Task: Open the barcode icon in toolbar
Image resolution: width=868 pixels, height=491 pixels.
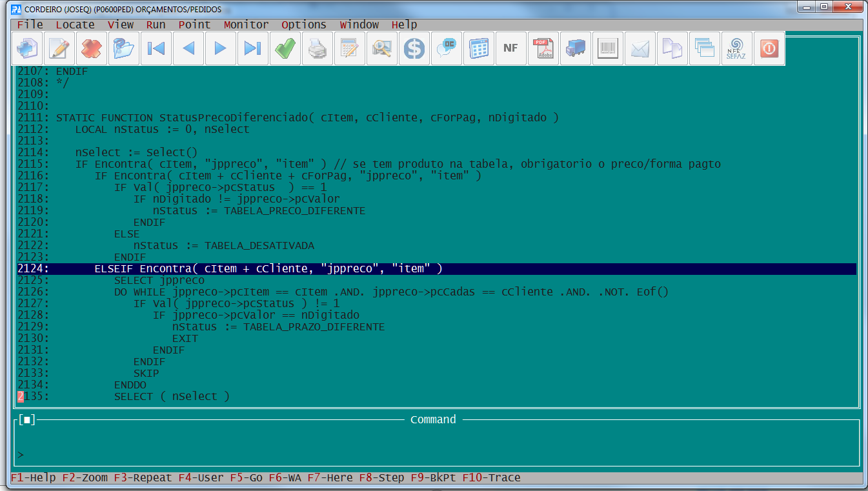Action: (x=607, y=48)
